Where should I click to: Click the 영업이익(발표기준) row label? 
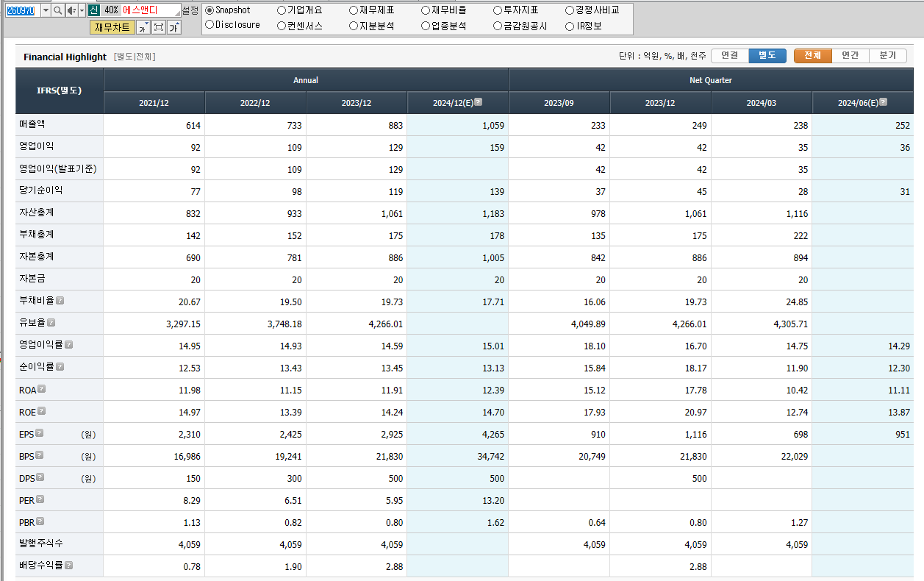(58, 168)
